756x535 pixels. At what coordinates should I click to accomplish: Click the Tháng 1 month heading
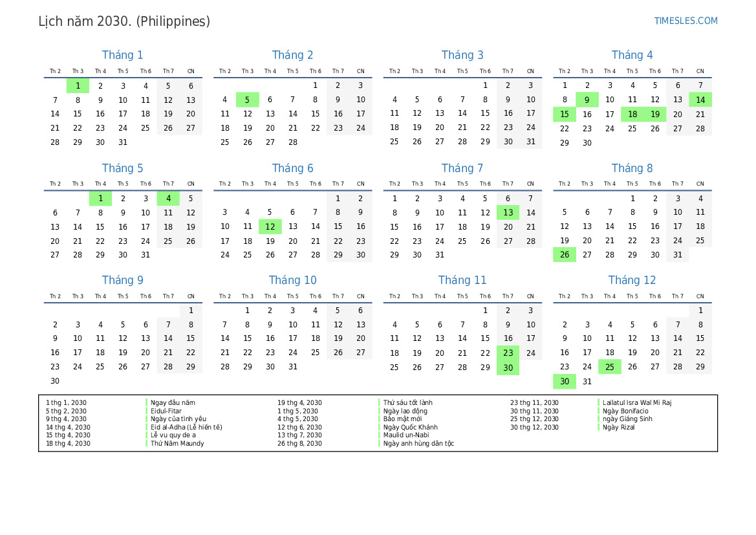[x=123, y=55]
